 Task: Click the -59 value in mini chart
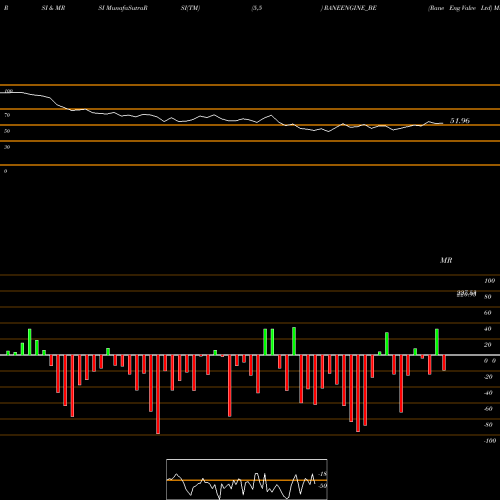(323, 486)
